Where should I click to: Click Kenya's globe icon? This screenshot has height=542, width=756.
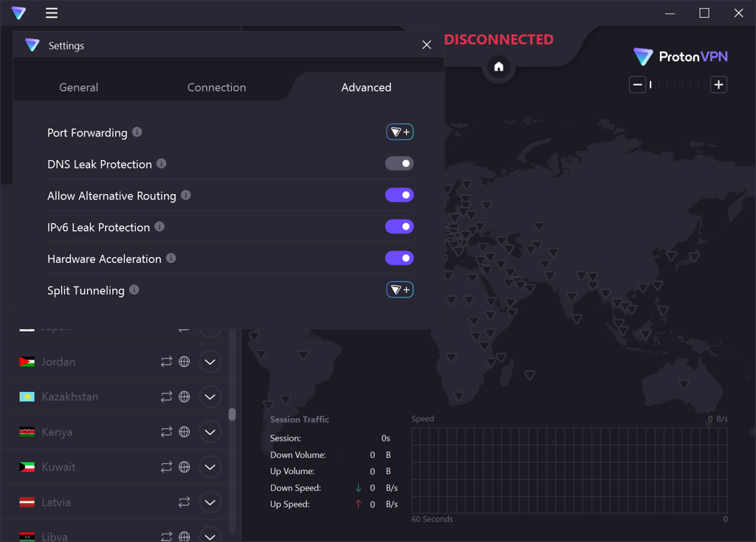[x=184, y=432]
